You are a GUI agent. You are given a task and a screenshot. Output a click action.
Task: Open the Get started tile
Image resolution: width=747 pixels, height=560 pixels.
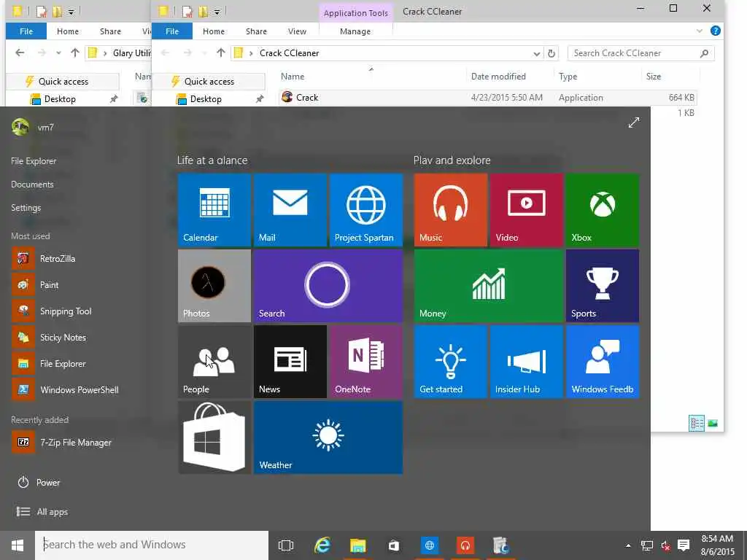(451, 362)
